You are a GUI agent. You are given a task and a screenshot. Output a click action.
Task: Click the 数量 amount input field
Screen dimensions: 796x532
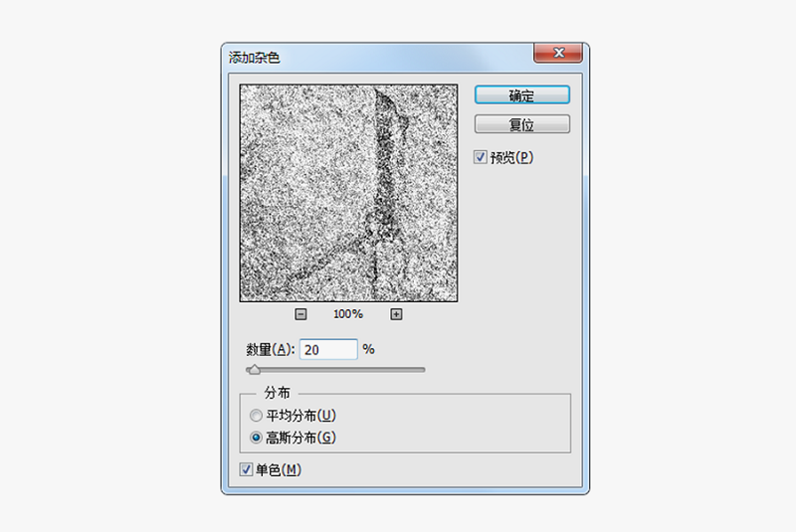pos(327,349)
